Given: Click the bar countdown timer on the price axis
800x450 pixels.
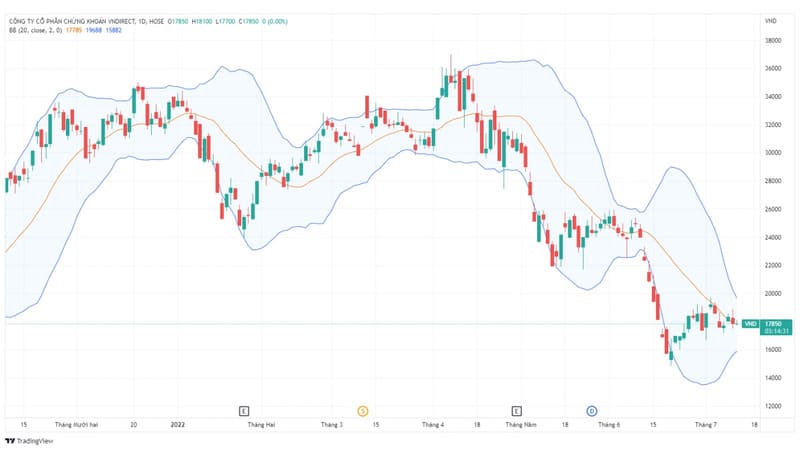Looking at the screenshot, I should [776, 331].
